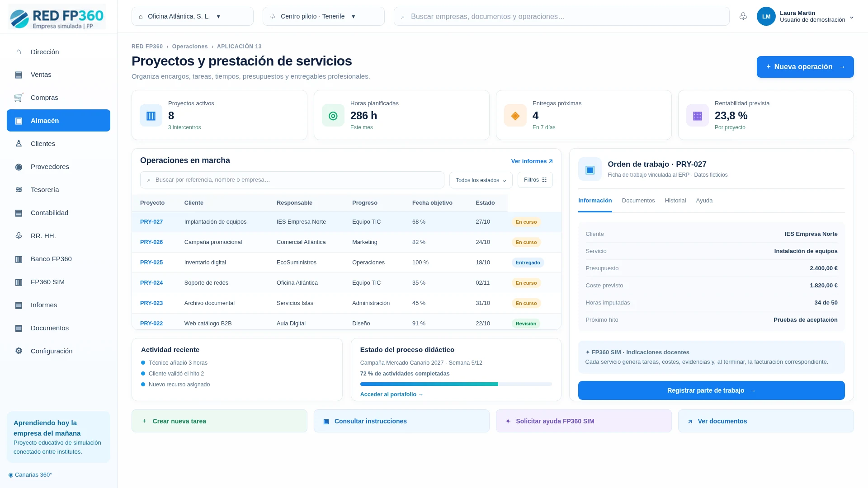
Task: Switch to the Documentos tab
Action: 638,201
